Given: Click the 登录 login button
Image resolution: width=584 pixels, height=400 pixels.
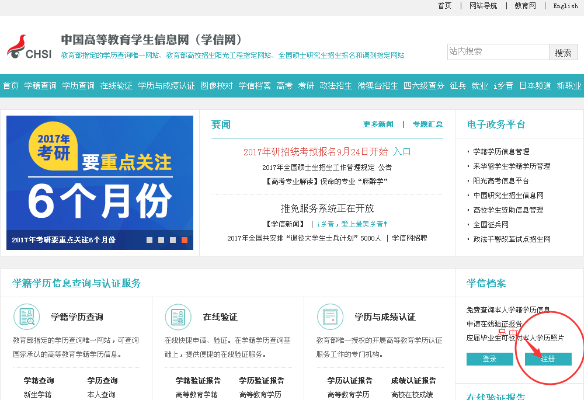Looking at the screenshot, I should [x=489, y=359].
